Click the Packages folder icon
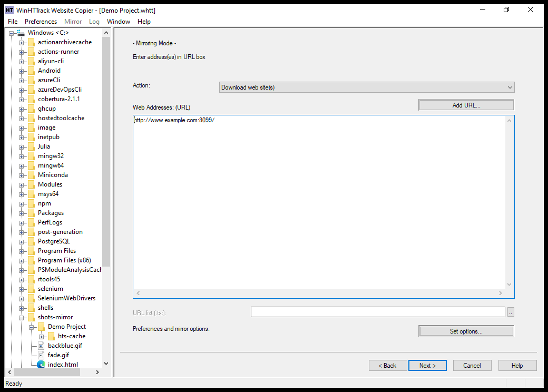Viewport: 548px width, 392px height. [32, 213]
